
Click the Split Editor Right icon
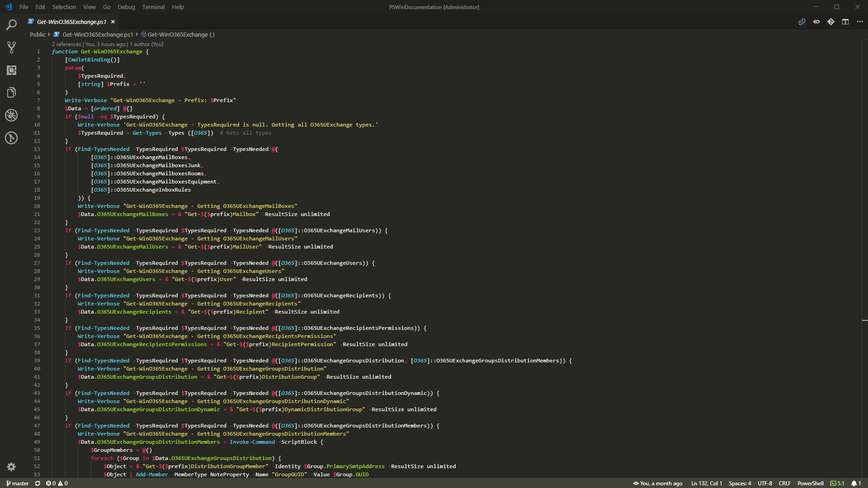pos(845,22)
